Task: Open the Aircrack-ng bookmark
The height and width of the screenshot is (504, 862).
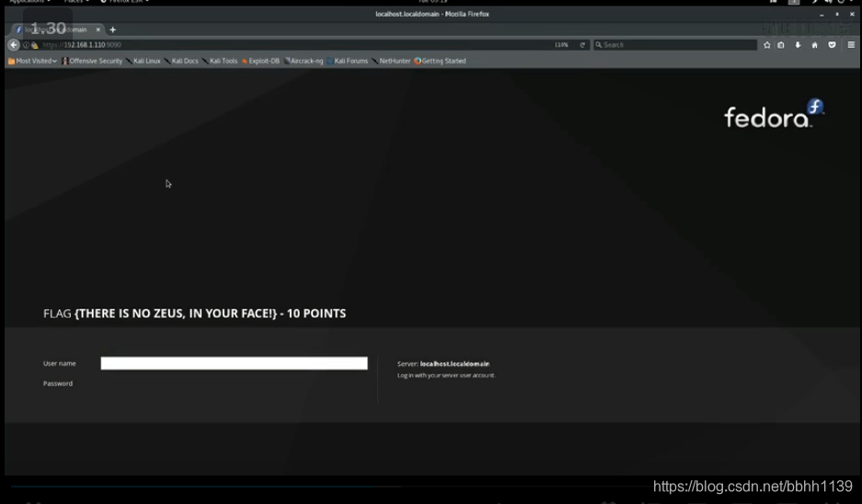Action: [304, 61]
